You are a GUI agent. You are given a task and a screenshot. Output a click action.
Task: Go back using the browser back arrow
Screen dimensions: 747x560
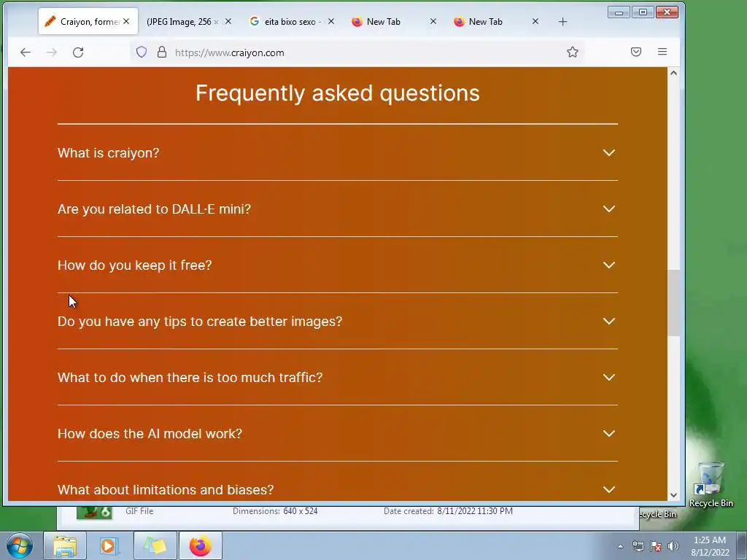(x=26, y=52)
